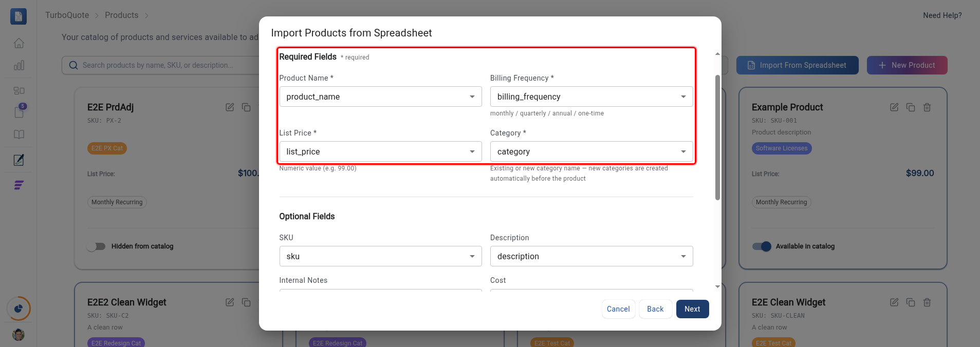Open the dashboard layout sidebar icon

[19, 90]
